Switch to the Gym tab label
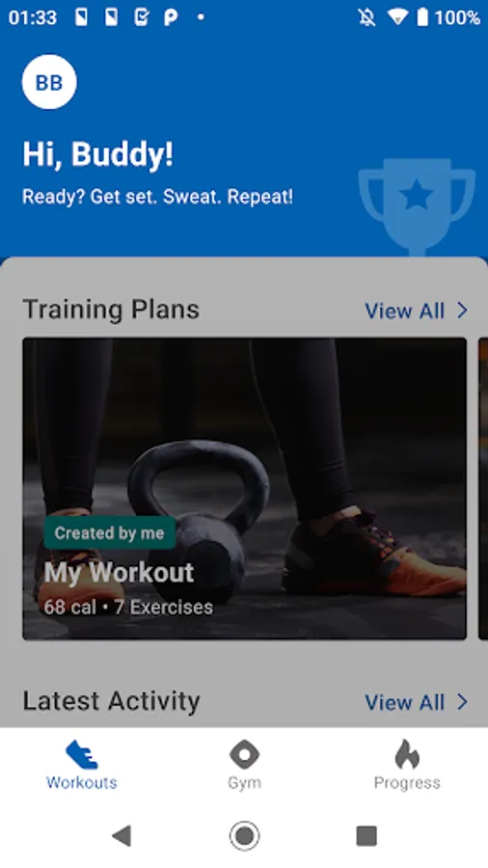The width and height of the screenshot is (488, 868). pyautogui.click(x=244, y=783)
